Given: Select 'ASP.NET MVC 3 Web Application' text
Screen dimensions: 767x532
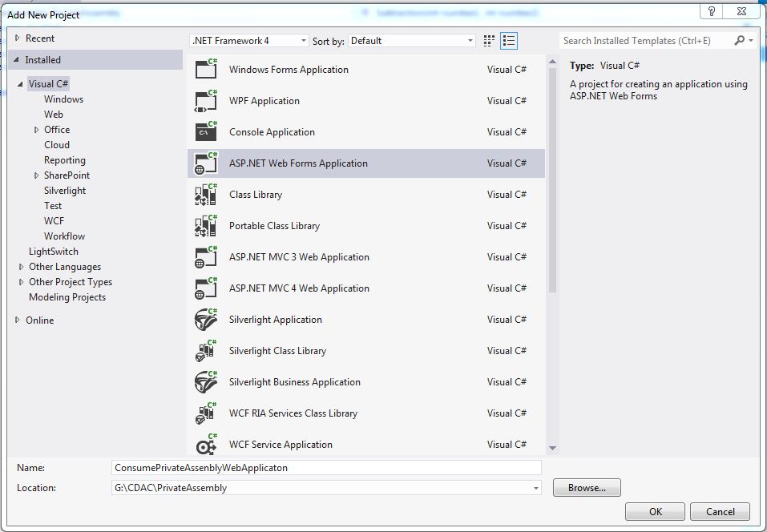Looking at the screenshot, I should [299, 257].
